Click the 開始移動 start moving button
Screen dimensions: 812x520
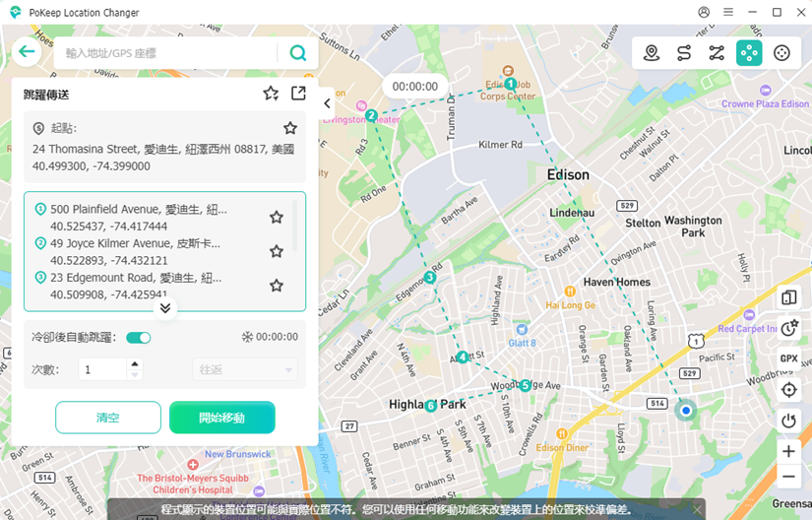[x=222, y=418]
